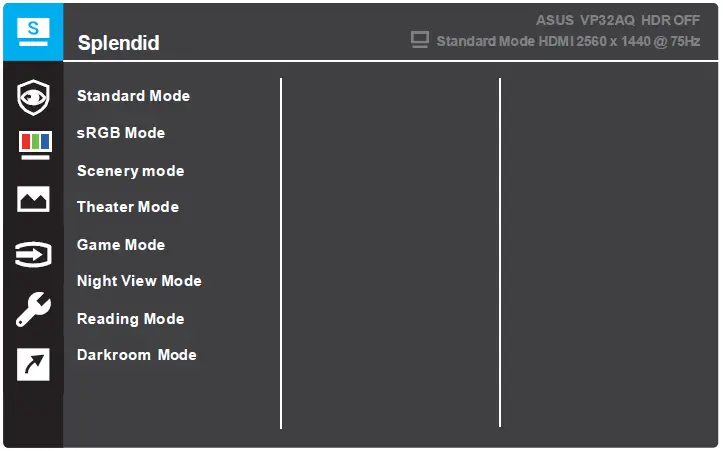Click the small monitor icon in header
Image resolution: width=723 pixels, height=451 pixels.
[420, 40]
